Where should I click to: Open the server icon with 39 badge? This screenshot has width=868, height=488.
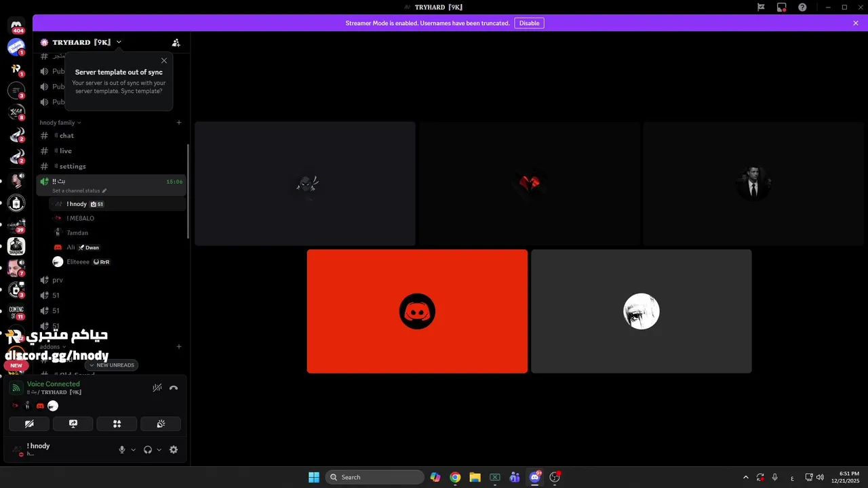tap(17, 225)
